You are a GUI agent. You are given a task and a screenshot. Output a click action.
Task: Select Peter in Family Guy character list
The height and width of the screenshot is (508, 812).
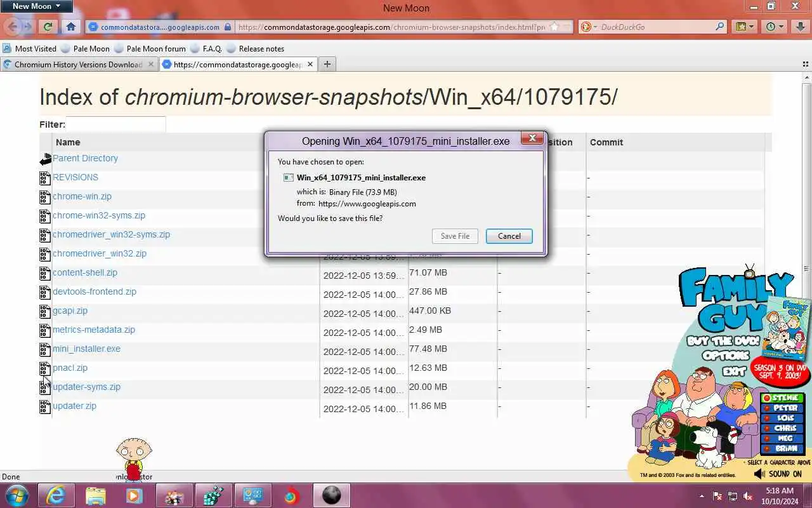click(x=782, y=408)
